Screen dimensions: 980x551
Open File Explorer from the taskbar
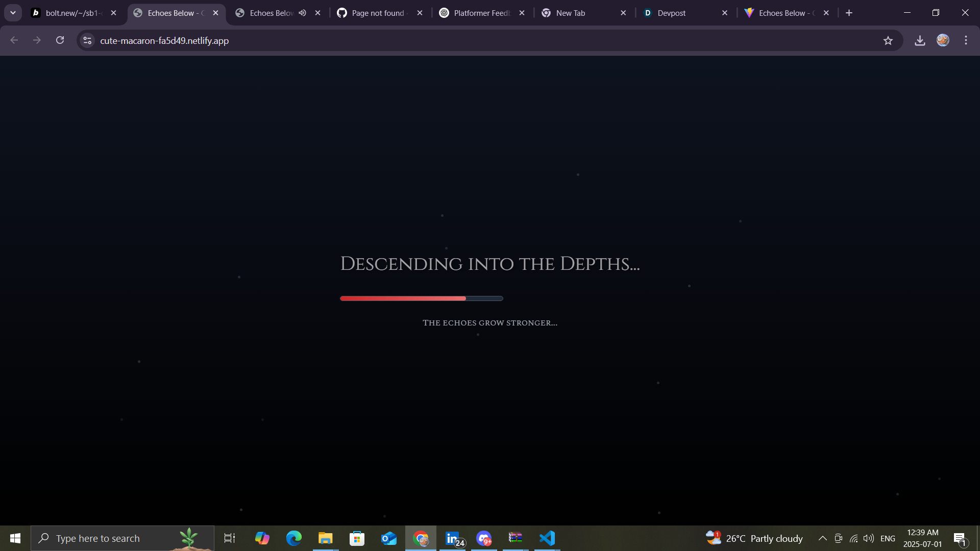pyautogui.click(x=325, y=538)
